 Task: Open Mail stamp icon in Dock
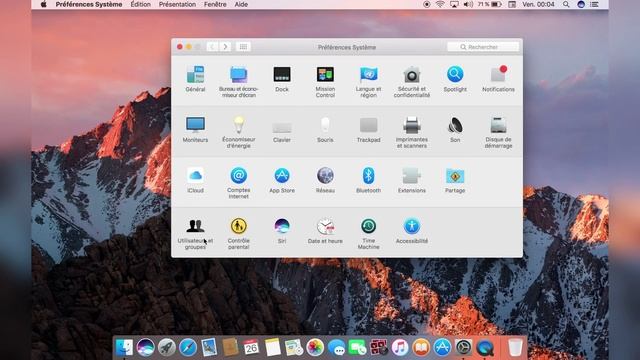point(209,348)
